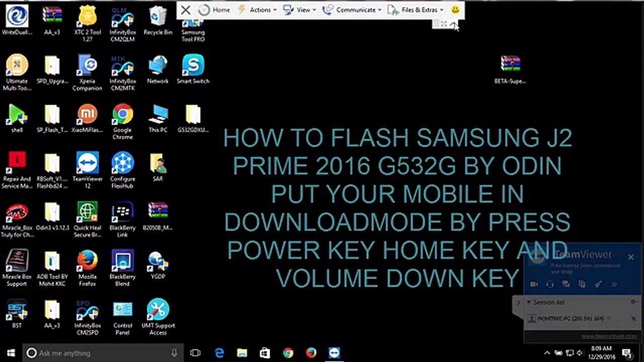This screenshot has width=644, height=362.
Task: Open the WriteDualI desktop shortcut
Action: click(x=17, y=20)
